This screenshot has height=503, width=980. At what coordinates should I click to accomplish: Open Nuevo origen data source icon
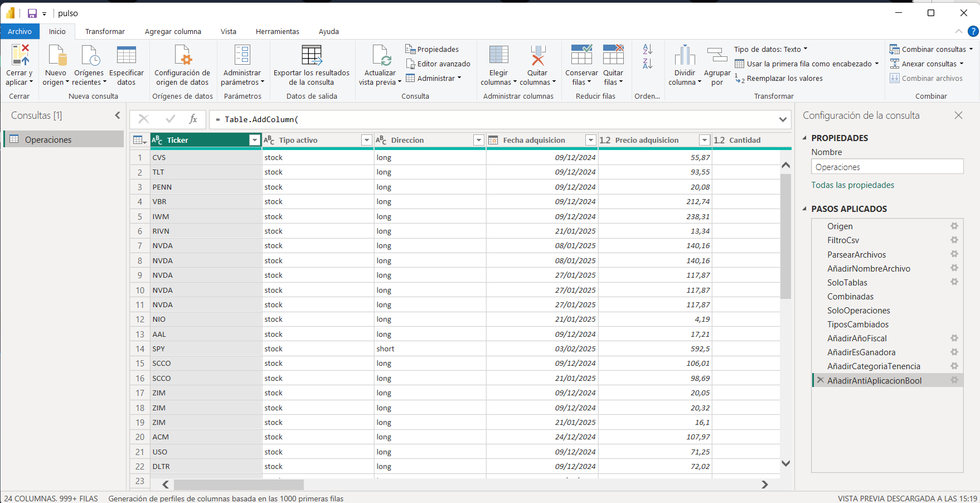tap(57, 55)
